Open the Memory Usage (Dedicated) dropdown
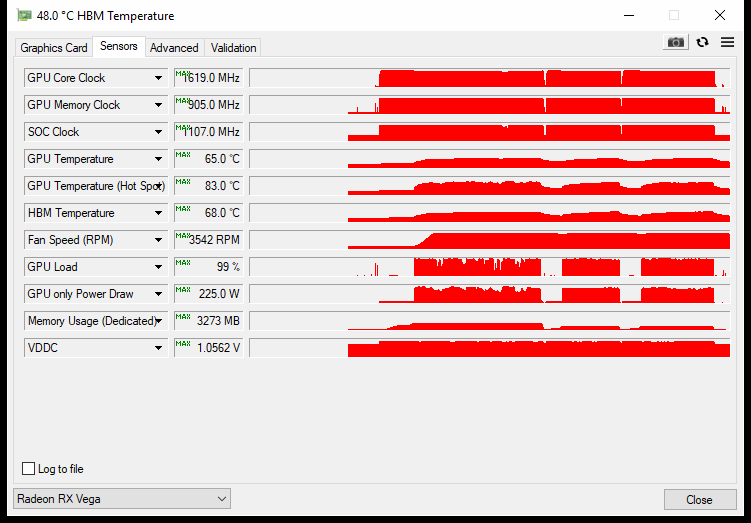Screen dimensions: 751x523 coord(96,321)
